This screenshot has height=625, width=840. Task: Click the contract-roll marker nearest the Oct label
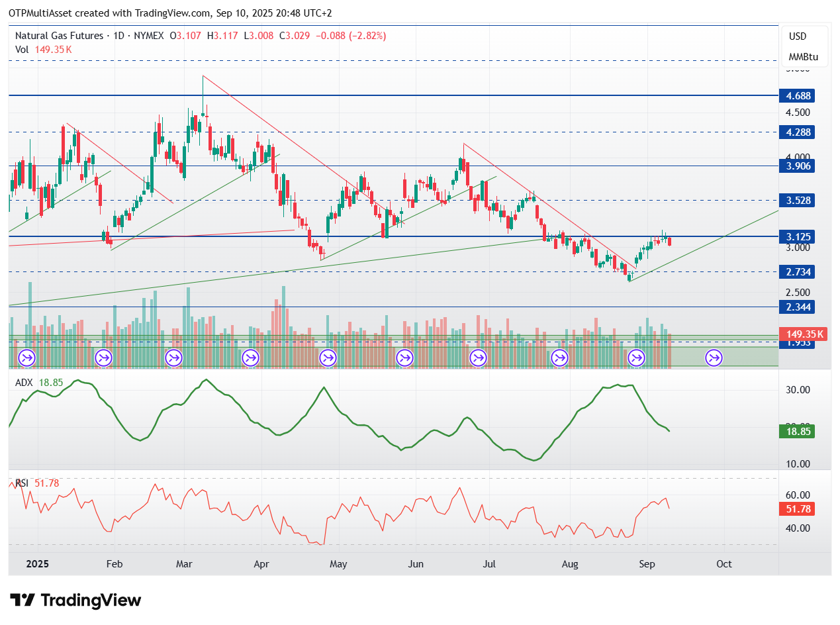tap(714, 358)
